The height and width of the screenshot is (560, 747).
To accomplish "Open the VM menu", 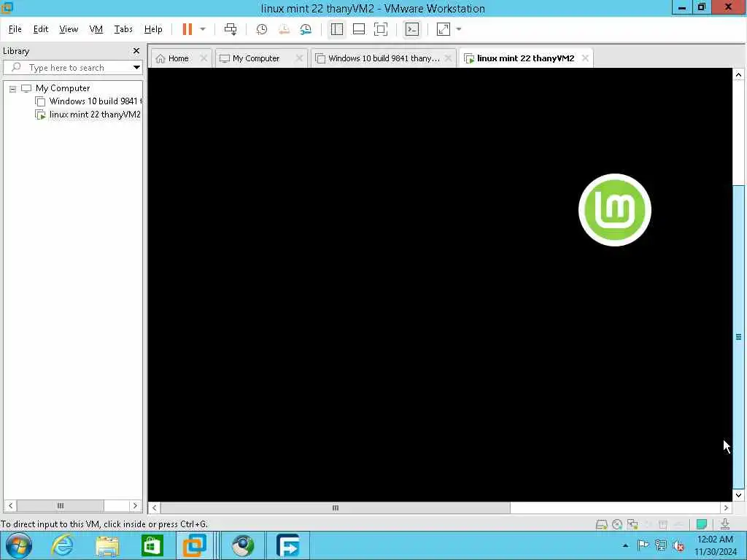I will click(96, 29).
